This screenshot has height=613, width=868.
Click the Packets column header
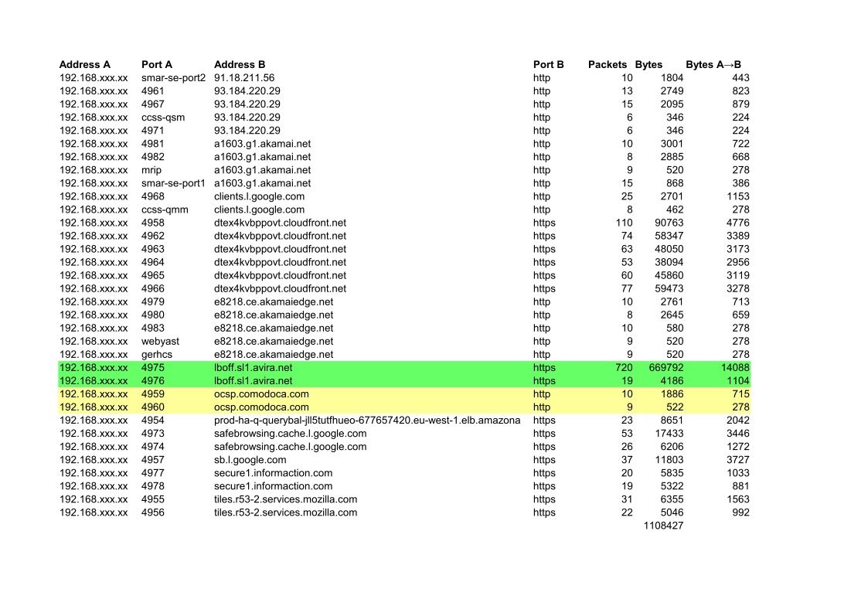[608, 65]
